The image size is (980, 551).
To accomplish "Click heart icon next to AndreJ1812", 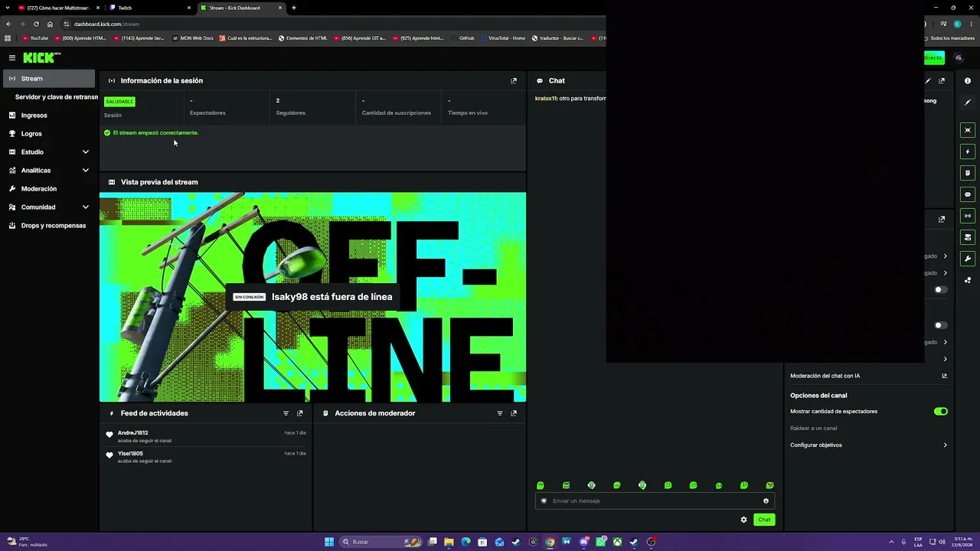I will pyautogui.click(x=109, y=435).
